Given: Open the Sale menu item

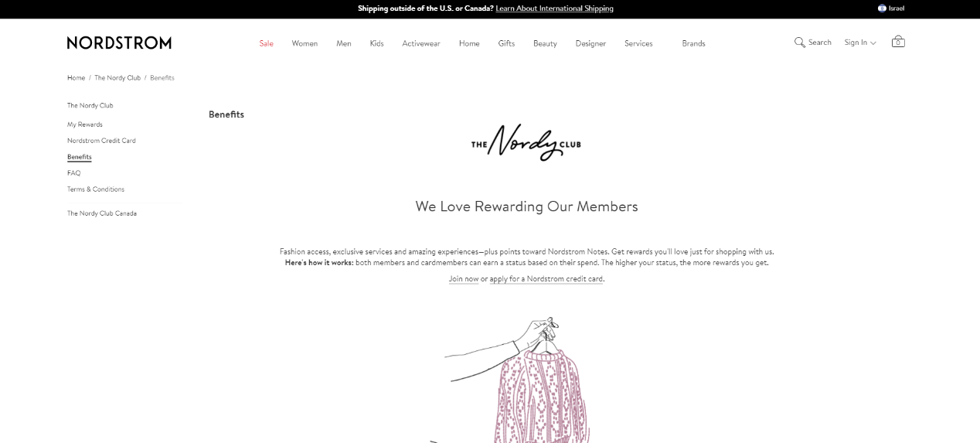Looking at the screenshot, I should [267, 43].
